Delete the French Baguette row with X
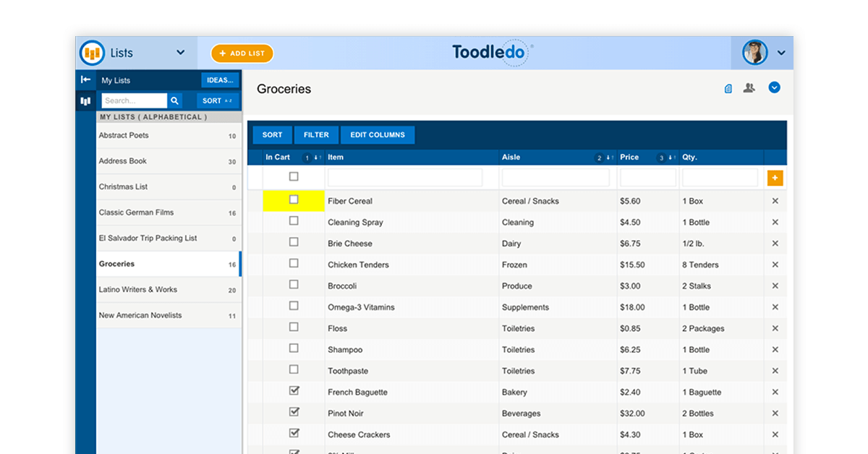The height and width of the screenshot is (454, 868). [x=775, y=393]
